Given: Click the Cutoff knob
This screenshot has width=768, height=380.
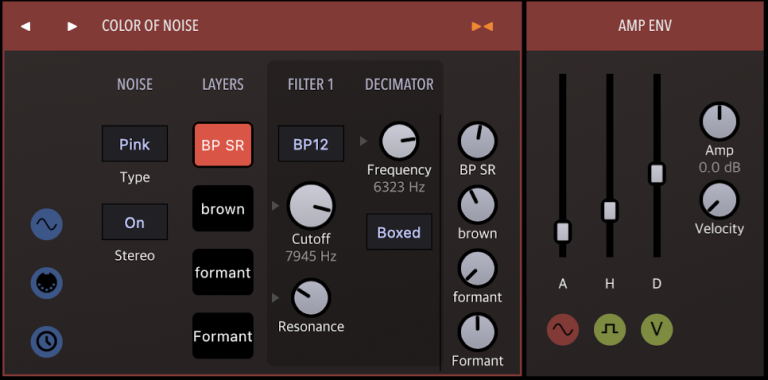Looking at the screenshot, I should pos(311,206).
